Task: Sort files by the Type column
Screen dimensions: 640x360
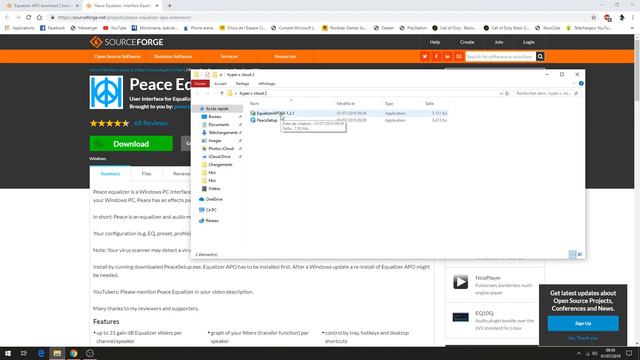Action: (x=389, y=104)
